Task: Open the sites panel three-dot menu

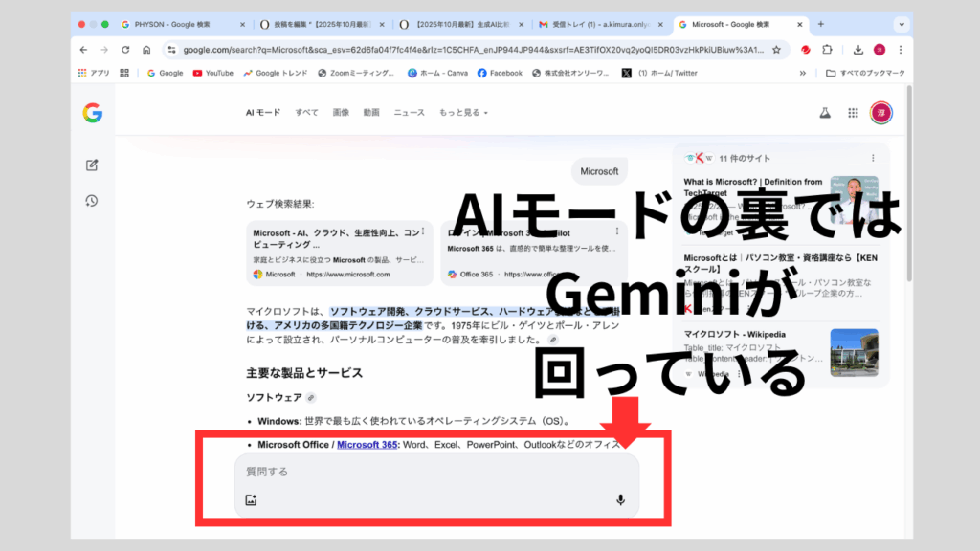Action: coord(872,159)
